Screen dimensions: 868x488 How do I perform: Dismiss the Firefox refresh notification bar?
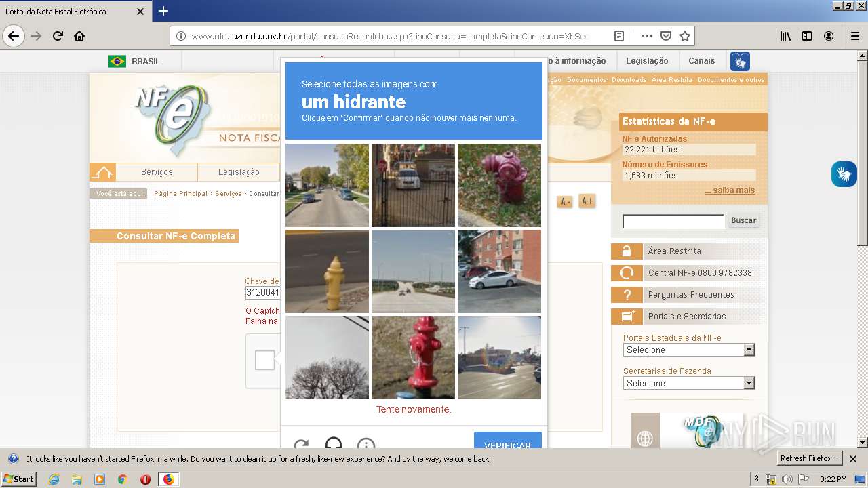point(853,459)
